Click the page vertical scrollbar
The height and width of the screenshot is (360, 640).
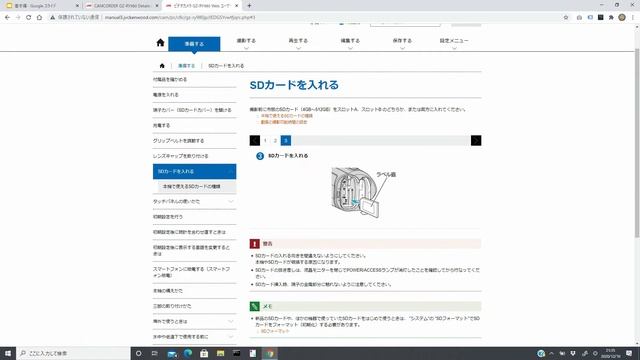pyautogui.click(x=637, y=143)
